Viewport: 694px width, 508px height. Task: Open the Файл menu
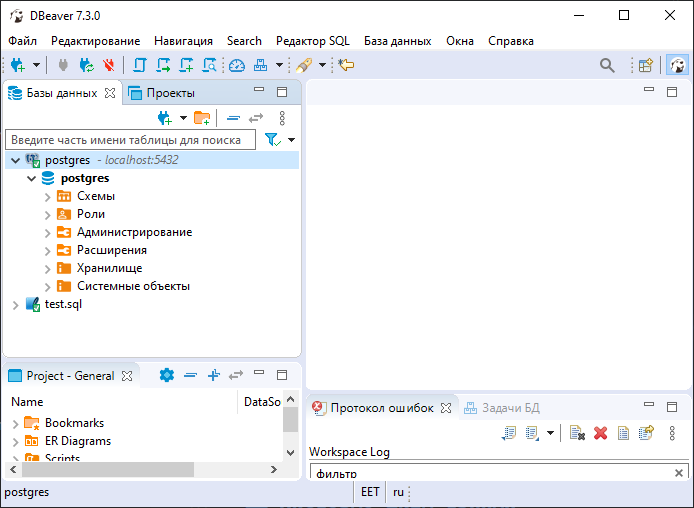[x=23, y=41]
